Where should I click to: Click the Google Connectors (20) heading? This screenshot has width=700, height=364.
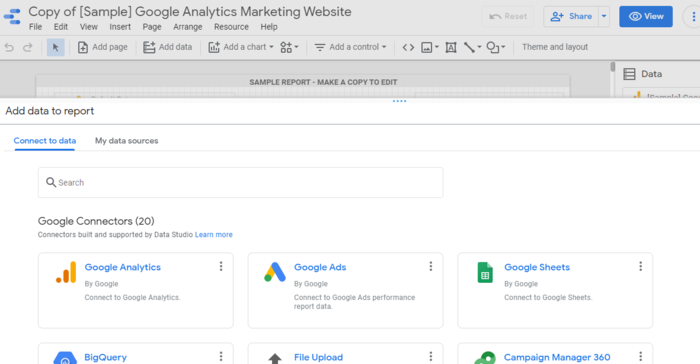(x=96, y=221)
